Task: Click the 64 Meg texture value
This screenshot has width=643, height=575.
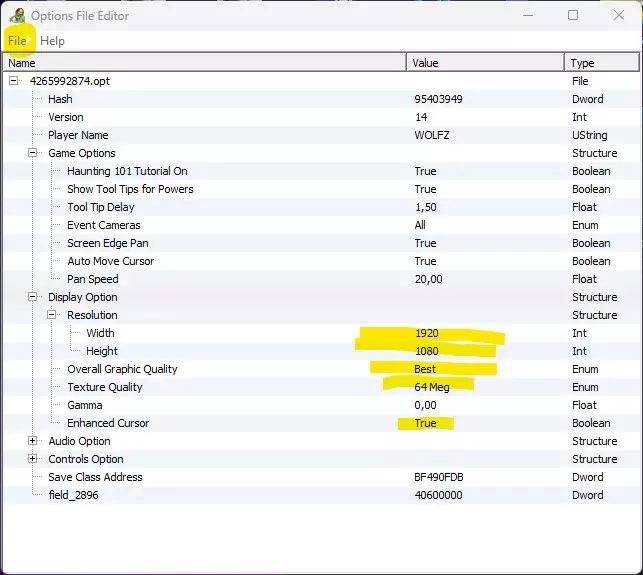Action: 432,387
